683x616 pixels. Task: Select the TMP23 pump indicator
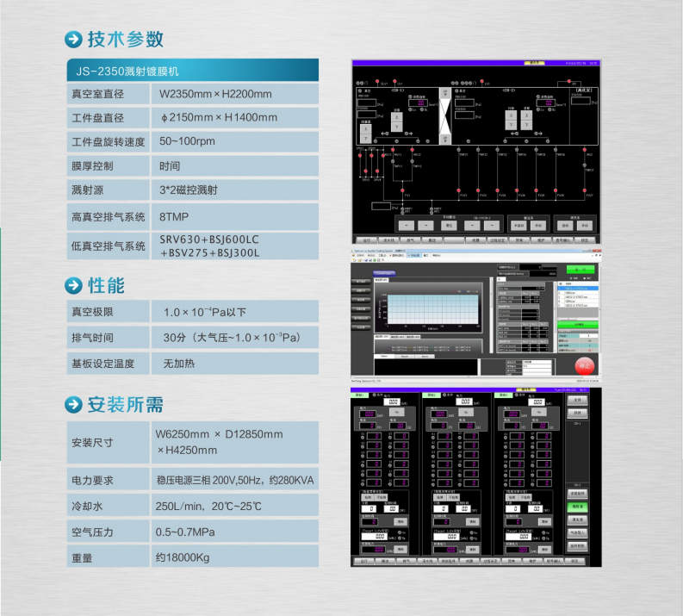[497, 150]
